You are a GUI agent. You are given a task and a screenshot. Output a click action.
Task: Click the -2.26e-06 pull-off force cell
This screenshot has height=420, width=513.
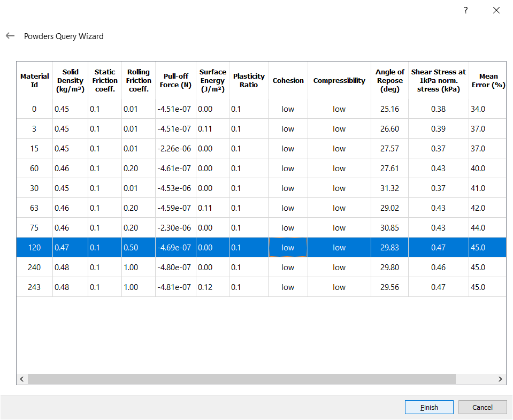(174, 149)
